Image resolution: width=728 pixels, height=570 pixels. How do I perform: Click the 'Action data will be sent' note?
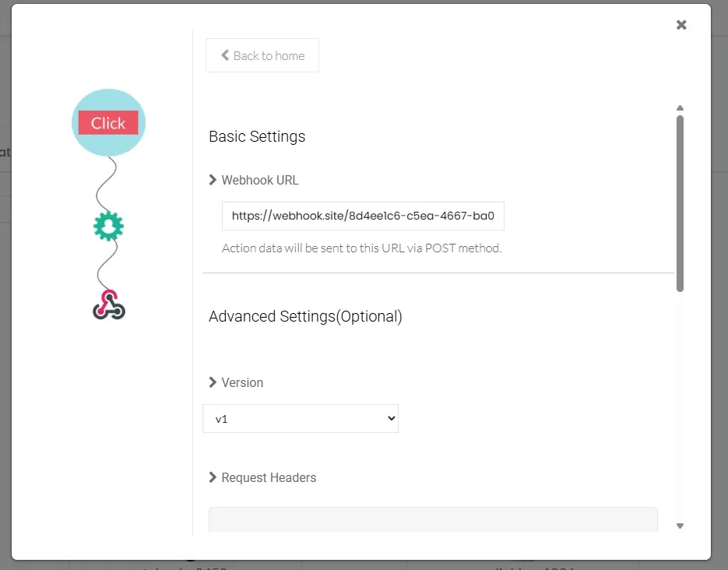click(x=362, y=248)
